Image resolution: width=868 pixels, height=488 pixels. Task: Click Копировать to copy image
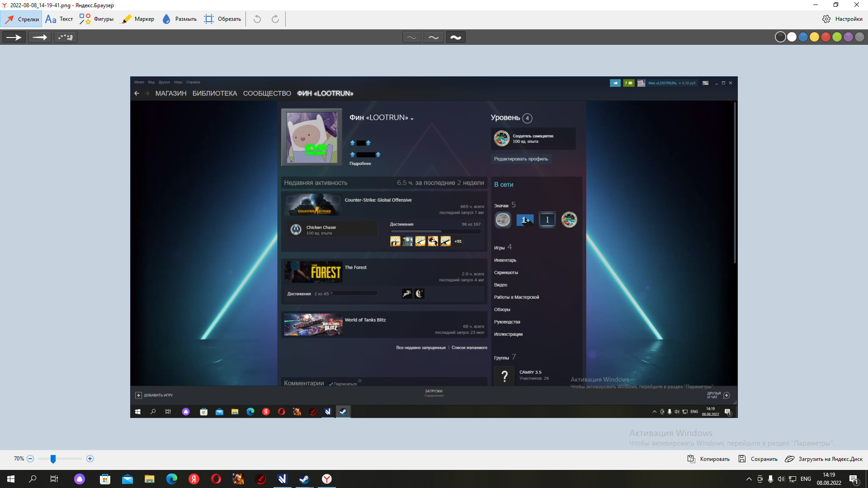[x=708, y=459]
